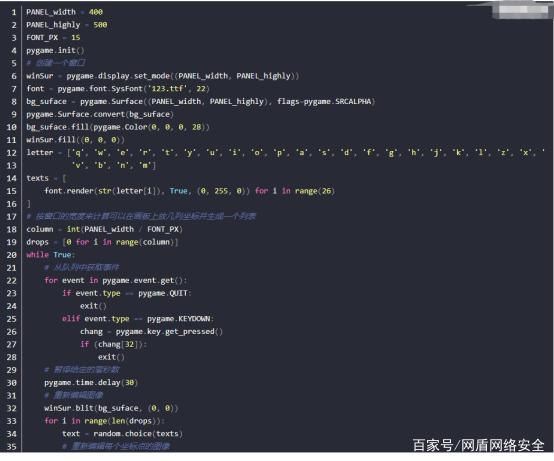Click gutter line number 29
554x461 pixels.
[x=11, y=370]
